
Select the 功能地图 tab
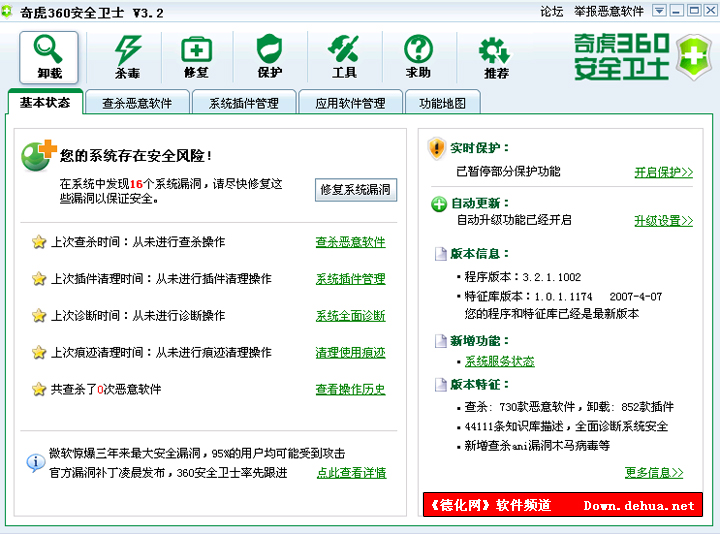pos(443,103)
